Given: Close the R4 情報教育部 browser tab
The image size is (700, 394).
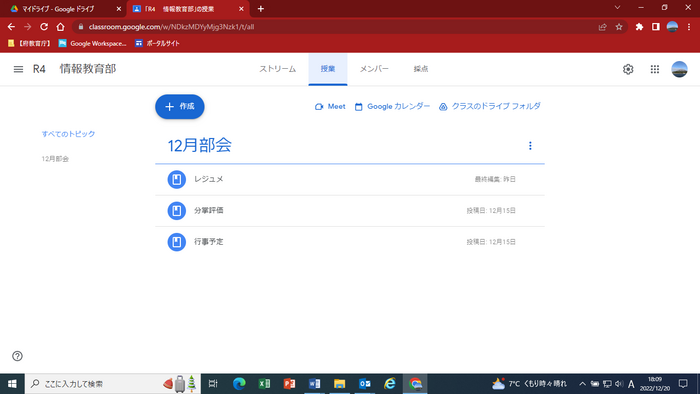Looking at the screenshot, I should pos(241,9).
